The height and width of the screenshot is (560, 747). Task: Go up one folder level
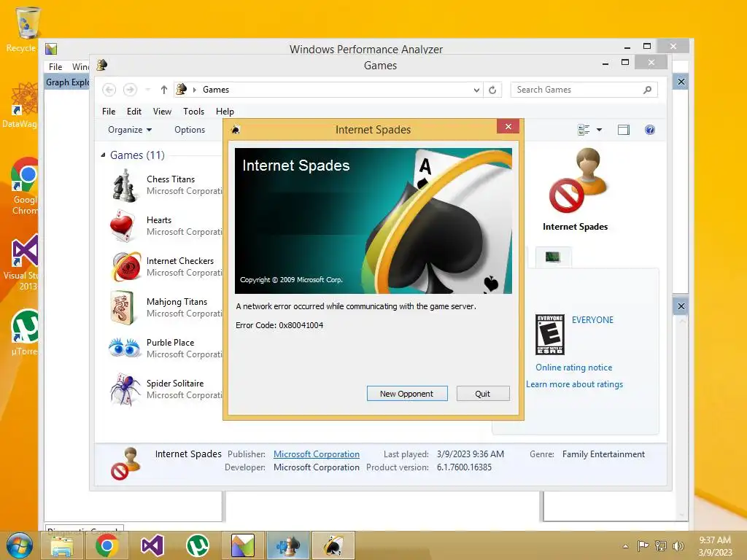click(164, 90)
